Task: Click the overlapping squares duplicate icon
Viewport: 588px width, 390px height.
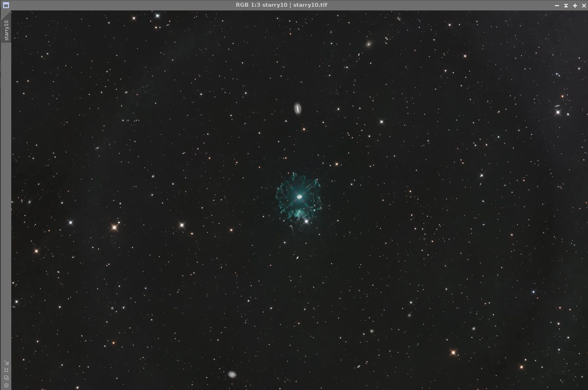Action: click(6, 378)
